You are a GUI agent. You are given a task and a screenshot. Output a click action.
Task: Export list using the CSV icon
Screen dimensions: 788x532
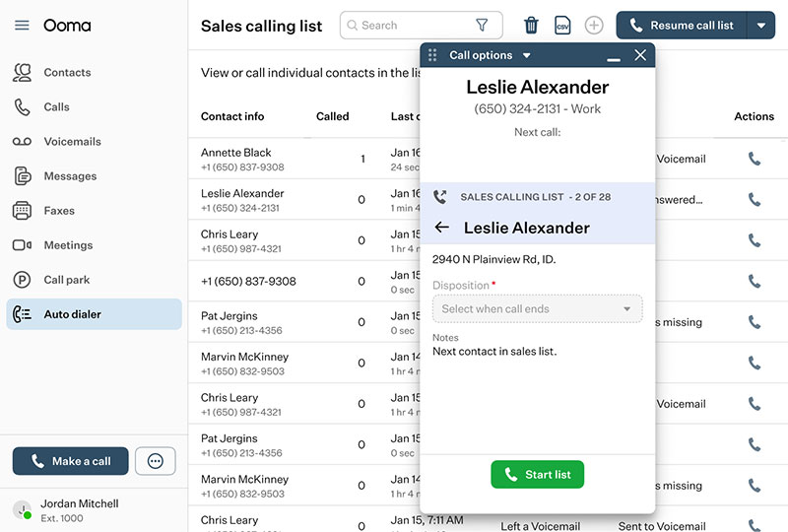(562, 26)
